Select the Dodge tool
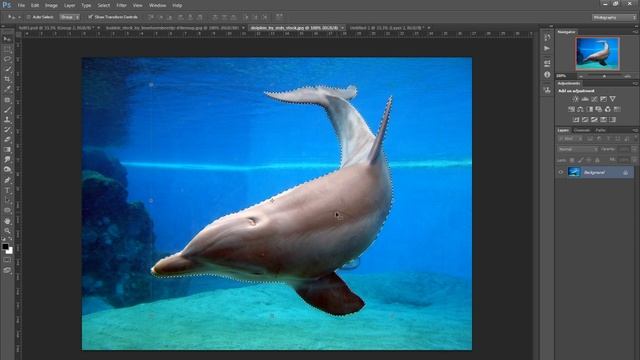Viewport: 640px width, 360px height. point(7,170)
